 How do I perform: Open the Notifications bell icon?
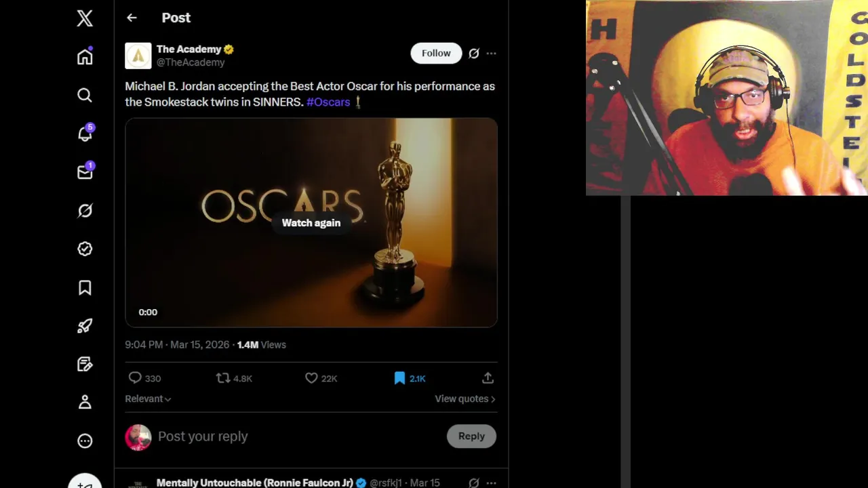tap(85, 134)
